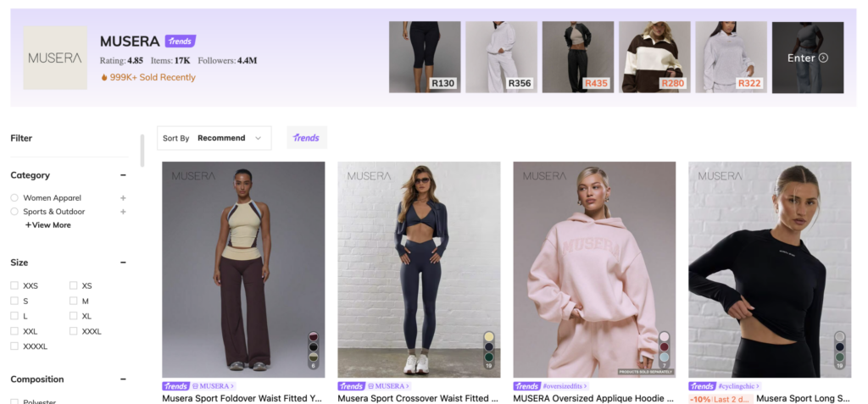Click the Trends badge beside MUSERA name
Viewport: 868px width, 404px height.
click(181, 41)
